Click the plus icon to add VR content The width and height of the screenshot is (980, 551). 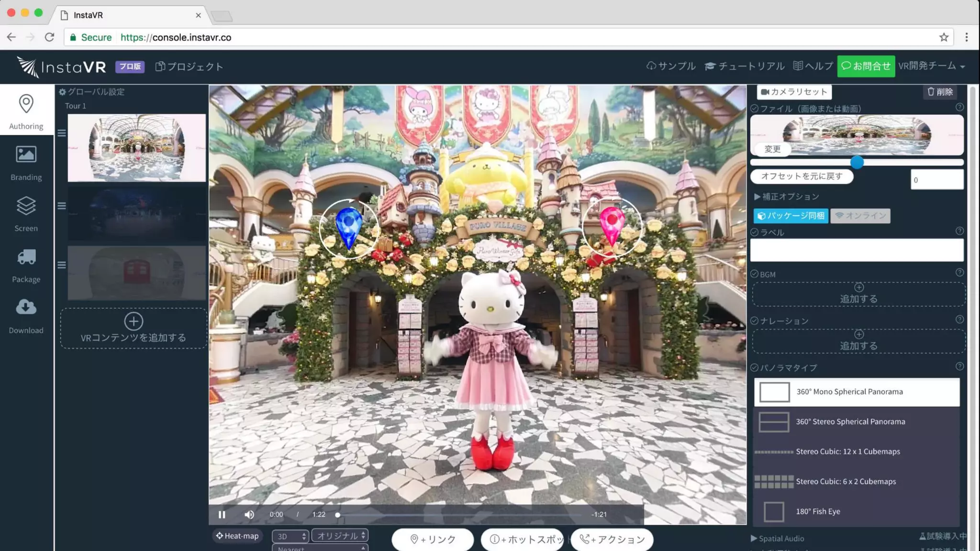tap(134, 321)
